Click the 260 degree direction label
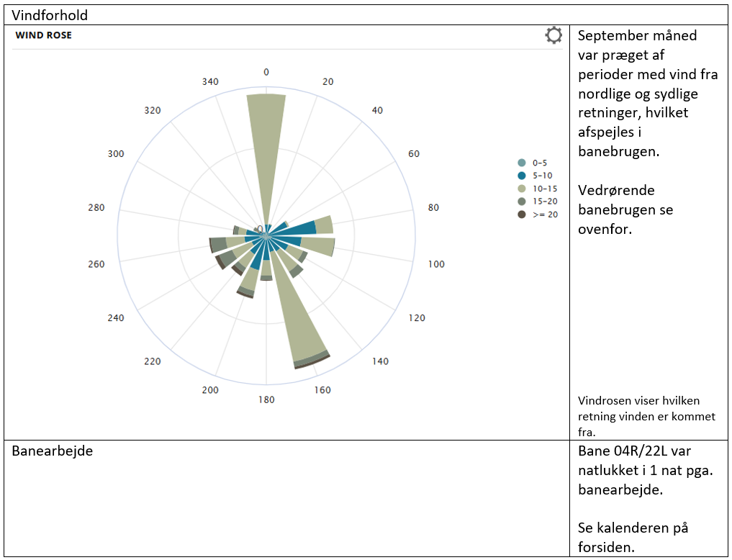The image size is (732, 560). [96, 264]
